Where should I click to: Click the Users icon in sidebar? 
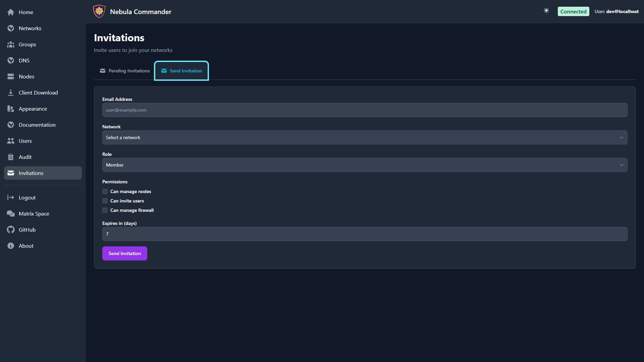[11, 141]
